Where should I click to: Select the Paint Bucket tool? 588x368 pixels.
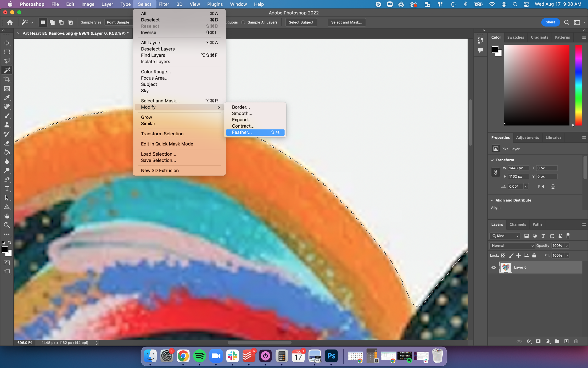pos(7,152)
